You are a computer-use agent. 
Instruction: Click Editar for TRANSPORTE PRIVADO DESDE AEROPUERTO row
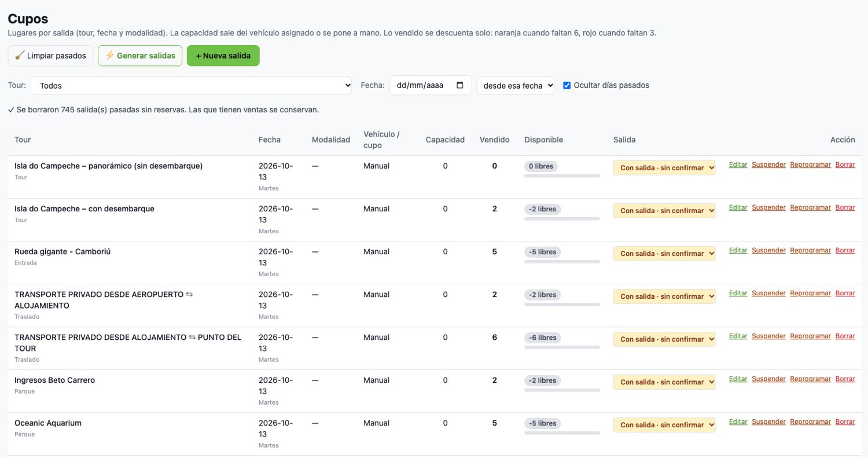coord(738,293)
